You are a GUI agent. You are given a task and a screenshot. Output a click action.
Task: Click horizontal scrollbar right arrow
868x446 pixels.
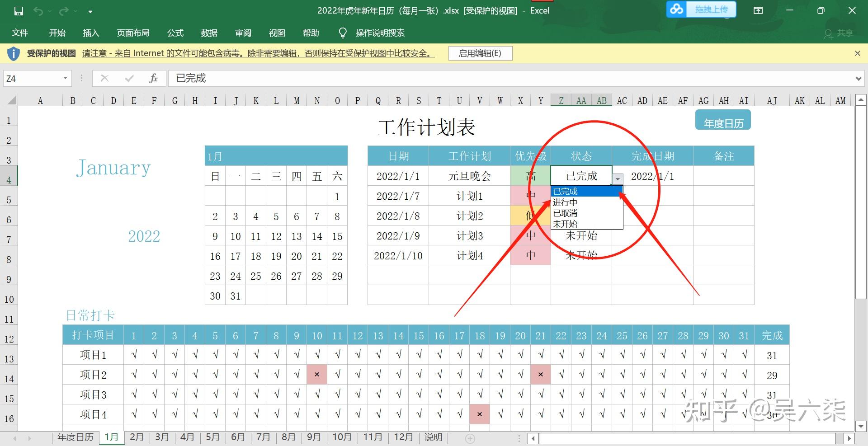click(849, 438)
